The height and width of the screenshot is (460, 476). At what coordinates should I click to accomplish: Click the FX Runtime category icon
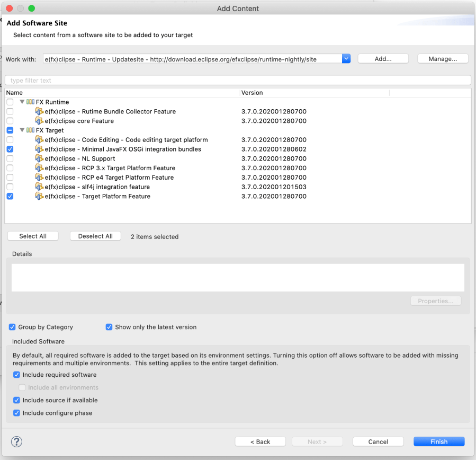[x=31, y=102]
